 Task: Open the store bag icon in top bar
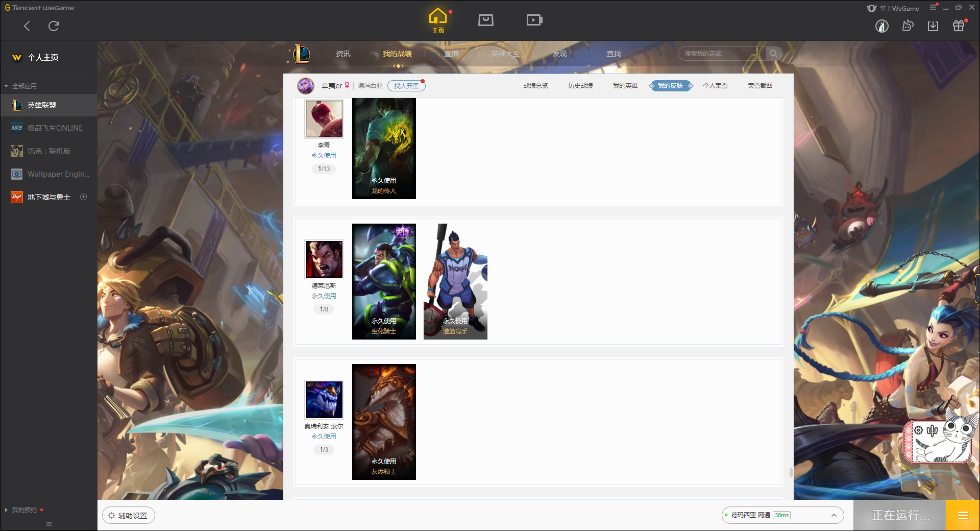coord(486,20)
